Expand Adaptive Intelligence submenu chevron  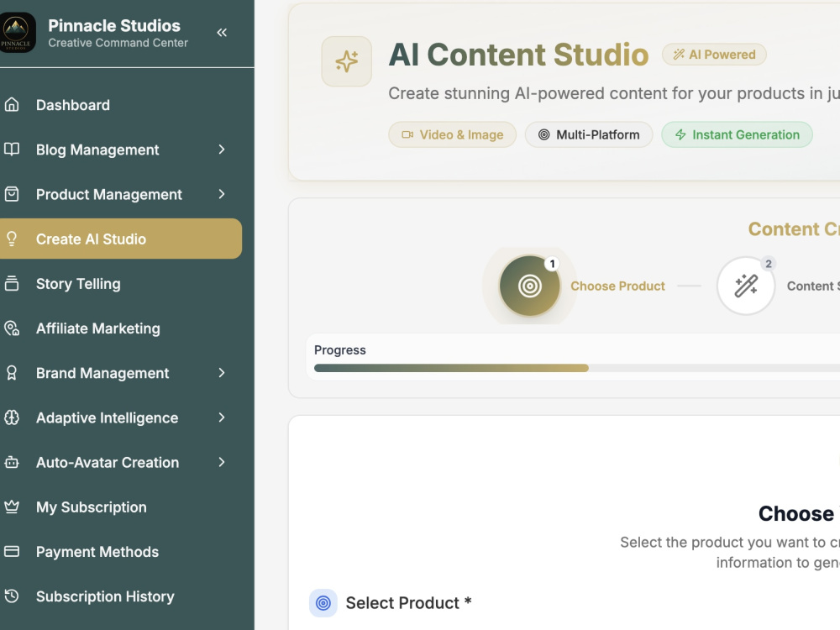click(x=222, y=417)
